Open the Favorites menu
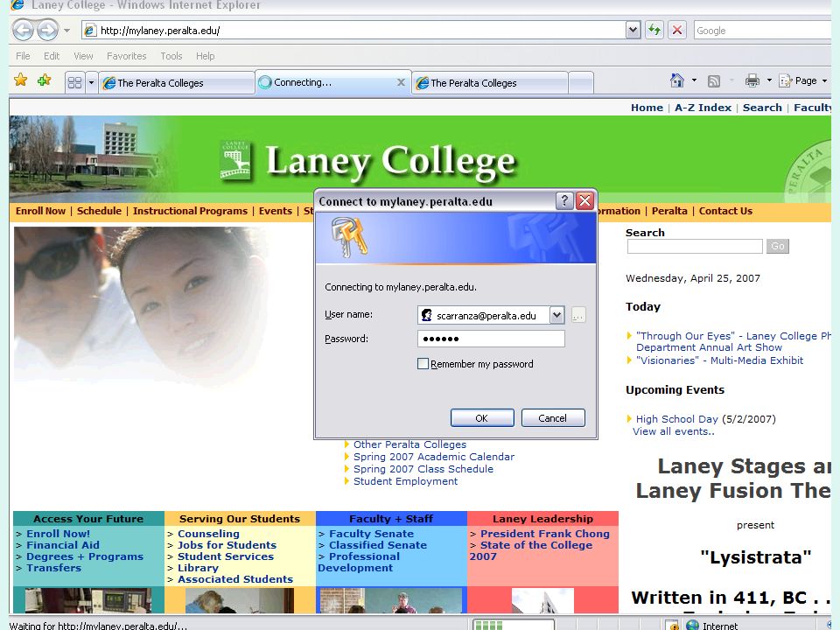The height and width of the screenshot is (630, 840). tap(126, 56)
